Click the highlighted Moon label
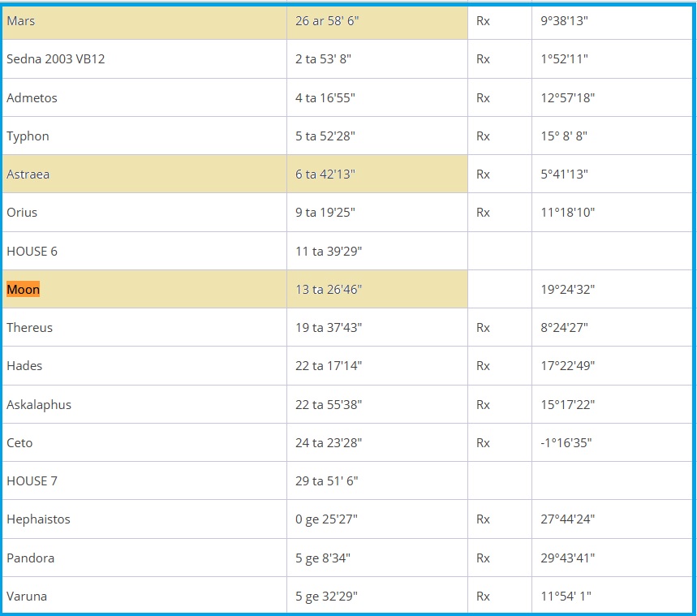Image resolution: width=697 pixels, height=616 pixels. pyautogui.click(x=23, y=290)
